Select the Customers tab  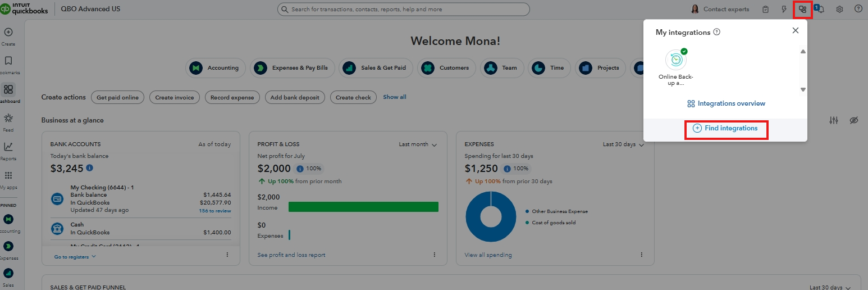pos(448,68)
